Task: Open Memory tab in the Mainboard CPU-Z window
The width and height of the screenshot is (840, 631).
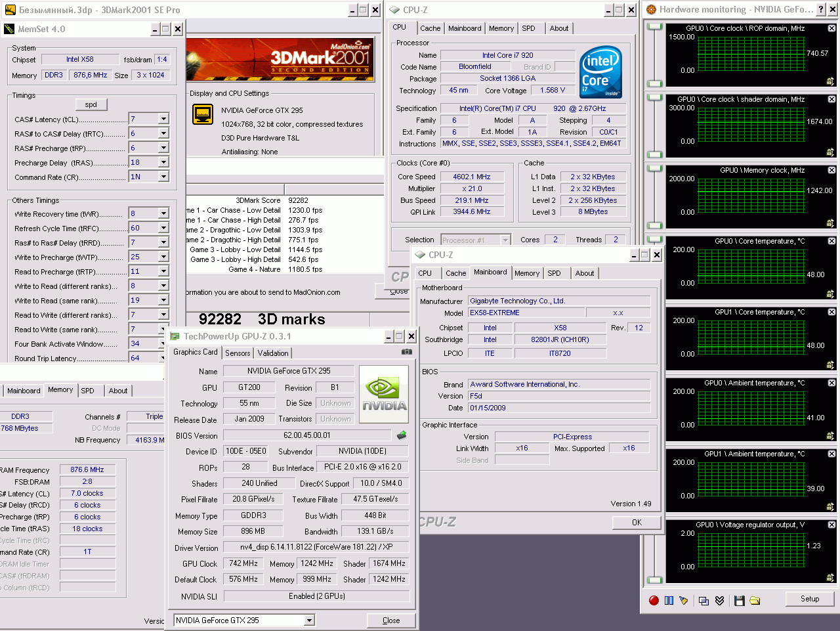Action: pos(527,273)
